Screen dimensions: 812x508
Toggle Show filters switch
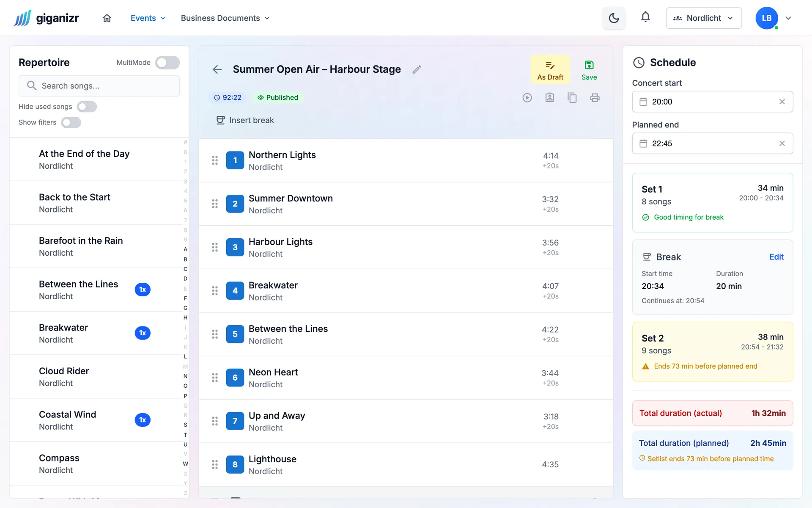71,123
